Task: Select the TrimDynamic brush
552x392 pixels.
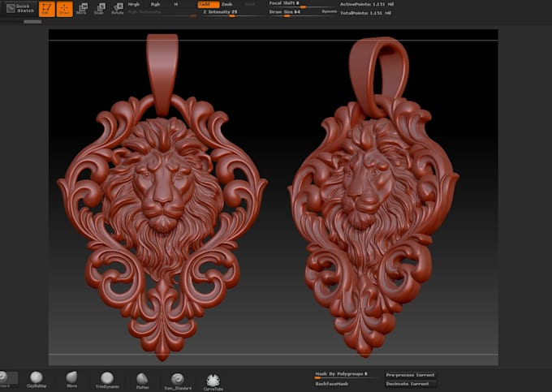Action: tap(107, 381)
